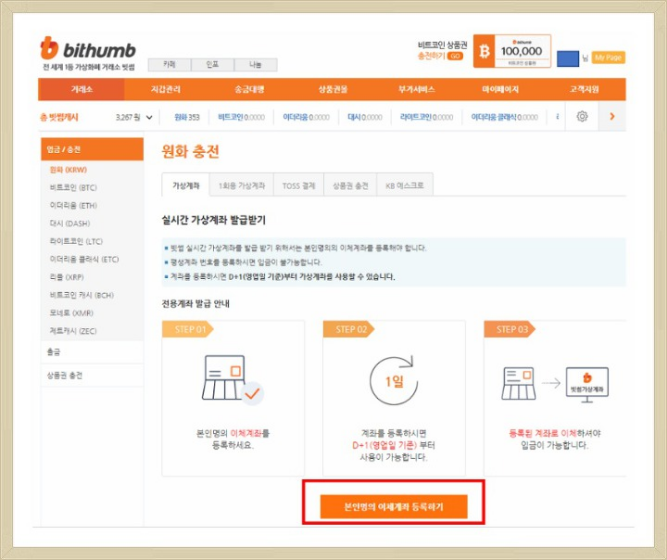This screenshot has height=560, width=667.
Task: Click the 이더리움 0.0000 balance
Action: pos(306,117)
